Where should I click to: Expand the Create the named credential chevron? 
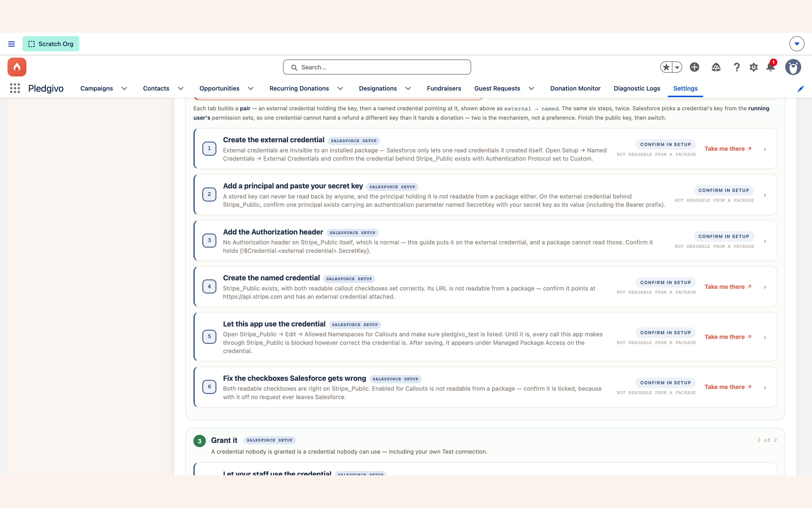(x=765, y=287)
